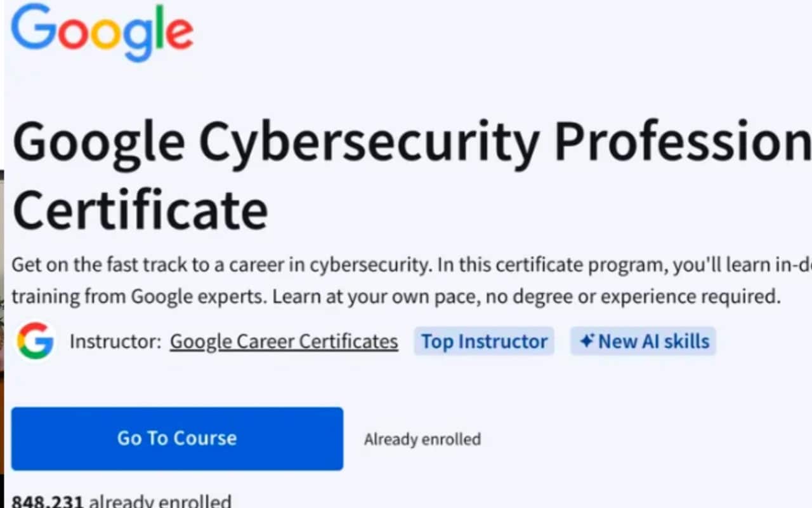
Task: Open the Instructor section label
Action: tap(113, 341)
